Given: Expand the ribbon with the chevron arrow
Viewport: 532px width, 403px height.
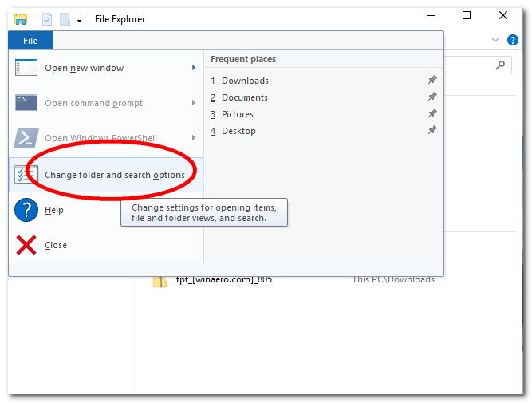Looking at the screenshot, I should (495, 40).
